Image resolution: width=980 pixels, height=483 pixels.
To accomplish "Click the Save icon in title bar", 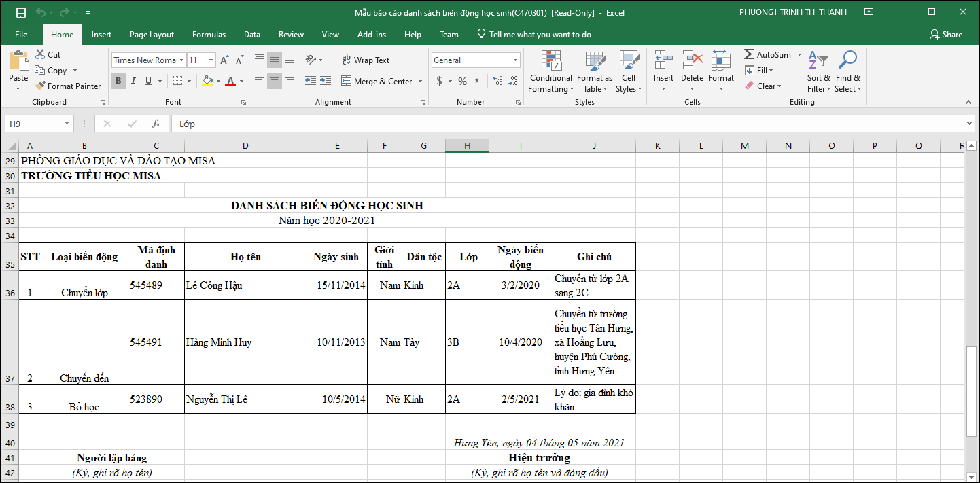I will pyautogui.click(x=20, y=12).
